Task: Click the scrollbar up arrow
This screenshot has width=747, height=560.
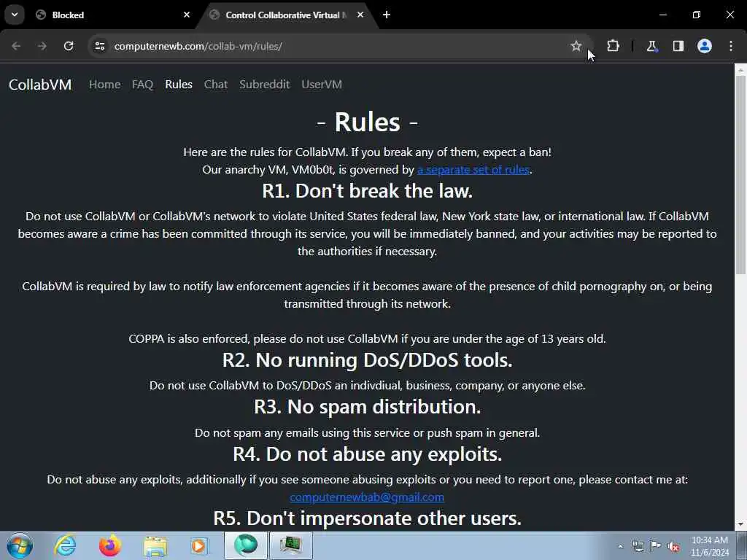Action: click(740, 70)
